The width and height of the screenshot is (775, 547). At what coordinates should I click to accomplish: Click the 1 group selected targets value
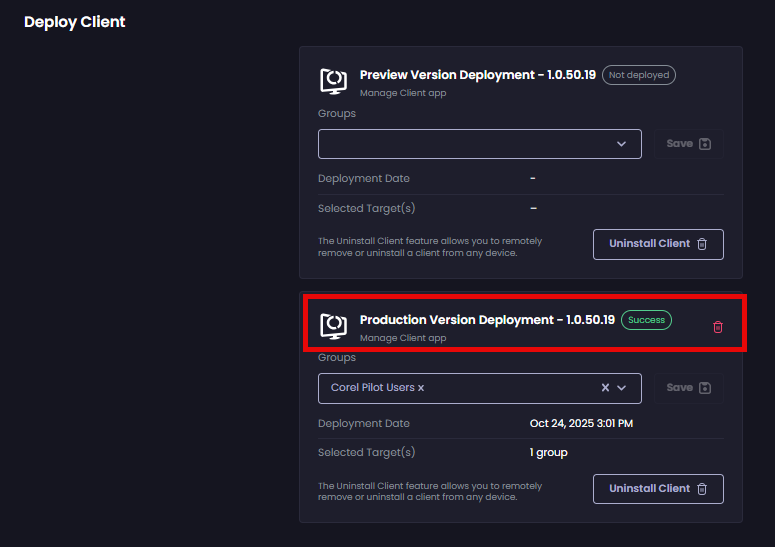[x=549, y=453]
